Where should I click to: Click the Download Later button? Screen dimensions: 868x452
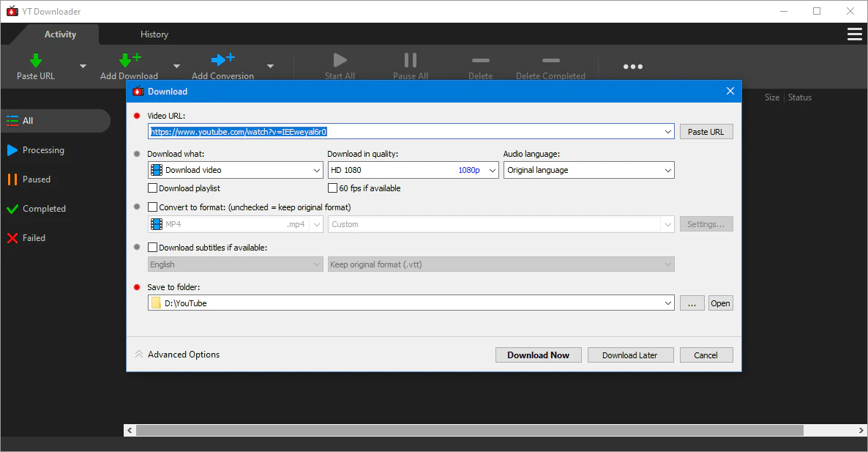coord(629,355)
